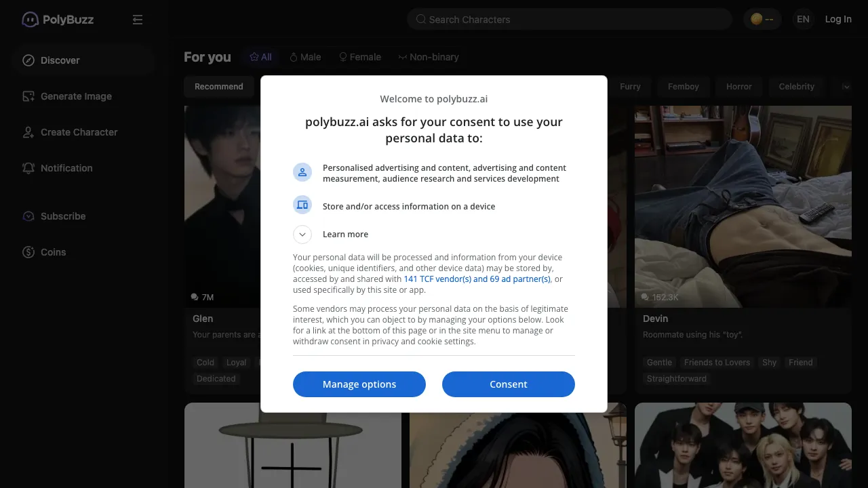Click the PolyBuzz logo icon

tap(30, 20)
